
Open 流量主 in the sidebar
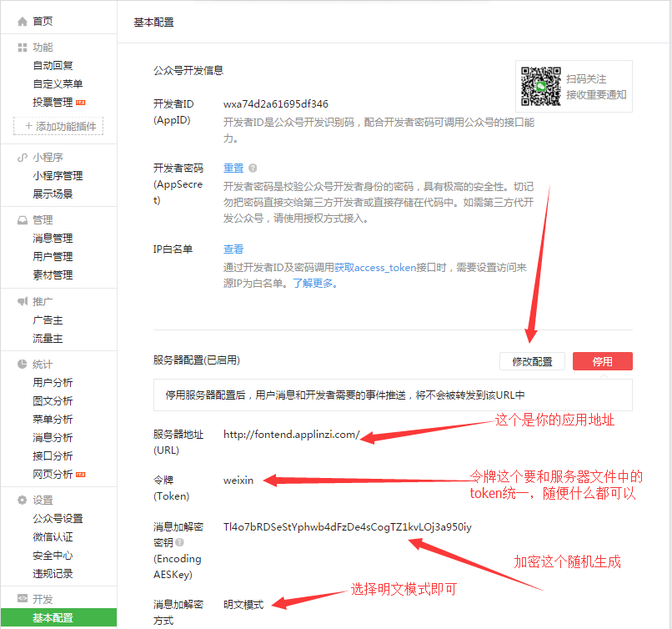tap(48, 339)
